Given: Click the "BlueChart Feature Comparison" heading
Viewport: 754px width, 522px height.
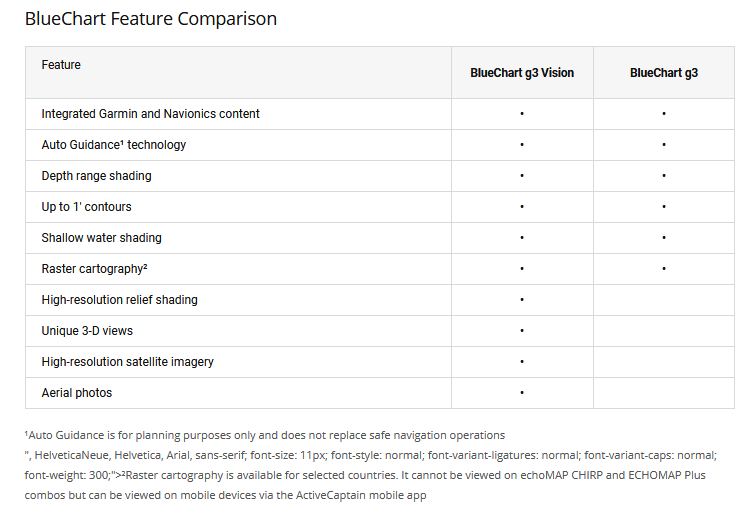Looking at the screenshot, I should [x=151, y=19].
